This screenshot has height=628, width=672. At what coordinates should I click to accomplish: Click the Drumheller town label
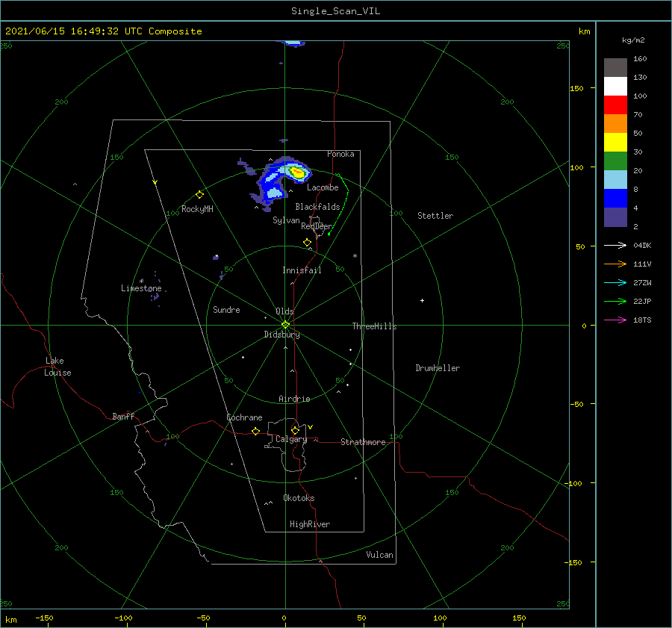coord(438,368)
